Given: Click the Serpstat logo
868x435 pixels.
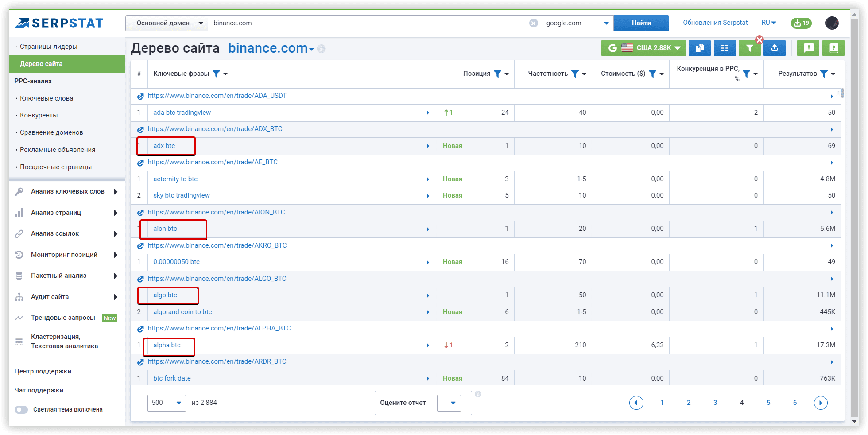Looking at the screenshot, I should [59, 23].
